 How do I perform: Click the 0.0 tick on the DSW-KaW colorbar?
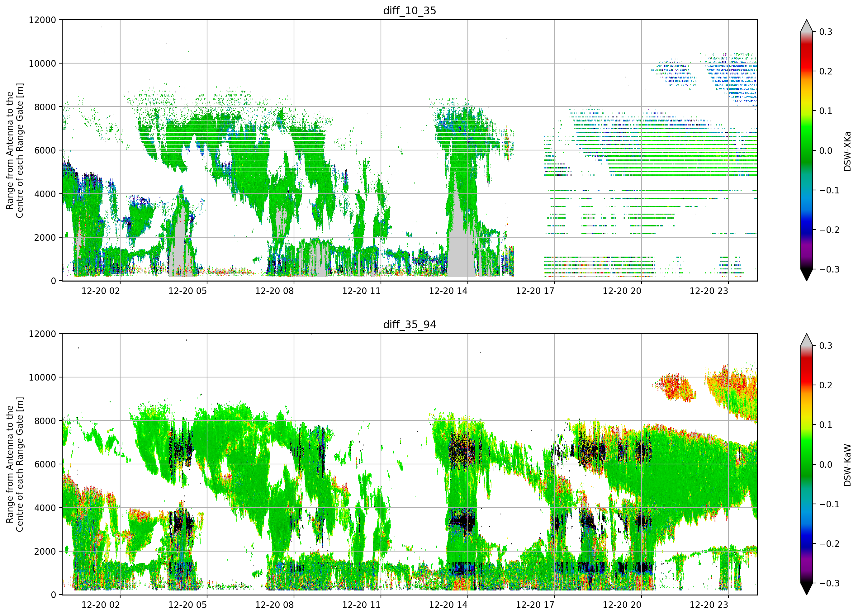[x=826, y=465]
